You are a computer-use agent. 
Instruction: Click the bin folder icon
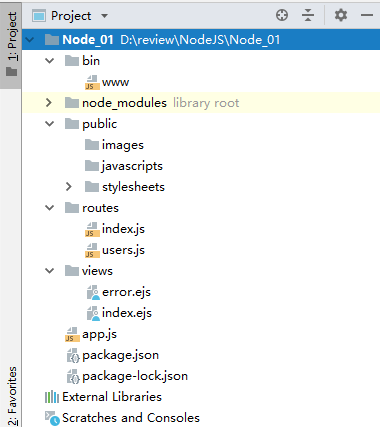72,61
